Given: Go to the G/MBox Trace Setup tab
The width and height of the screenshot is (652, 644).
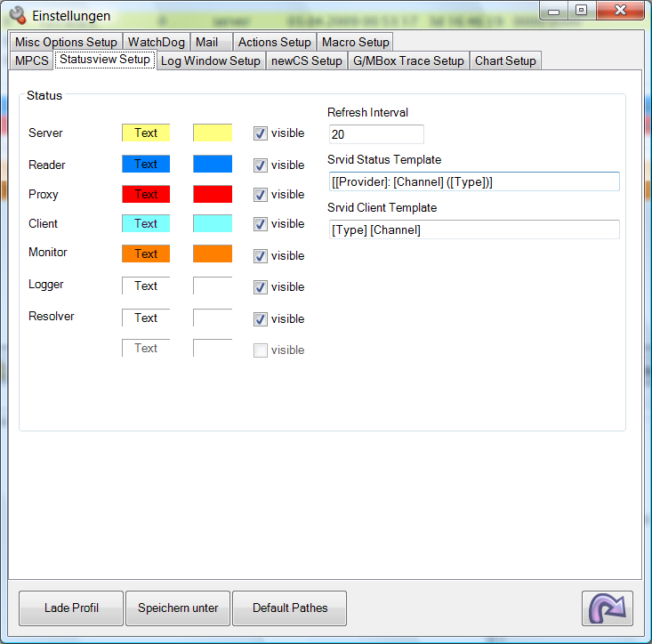Looking at the screenshot, I should [x=408, y=60].
